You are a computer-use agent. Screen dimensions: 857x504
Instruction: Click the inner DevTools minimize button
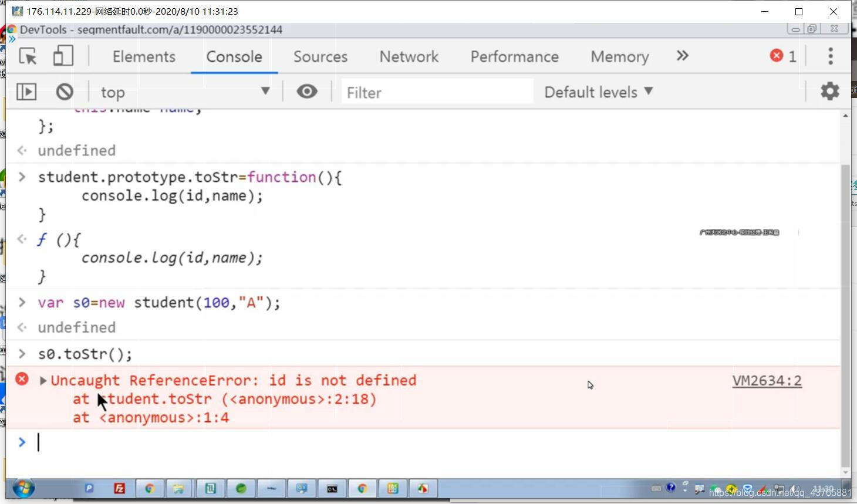[x=795, y=28]
